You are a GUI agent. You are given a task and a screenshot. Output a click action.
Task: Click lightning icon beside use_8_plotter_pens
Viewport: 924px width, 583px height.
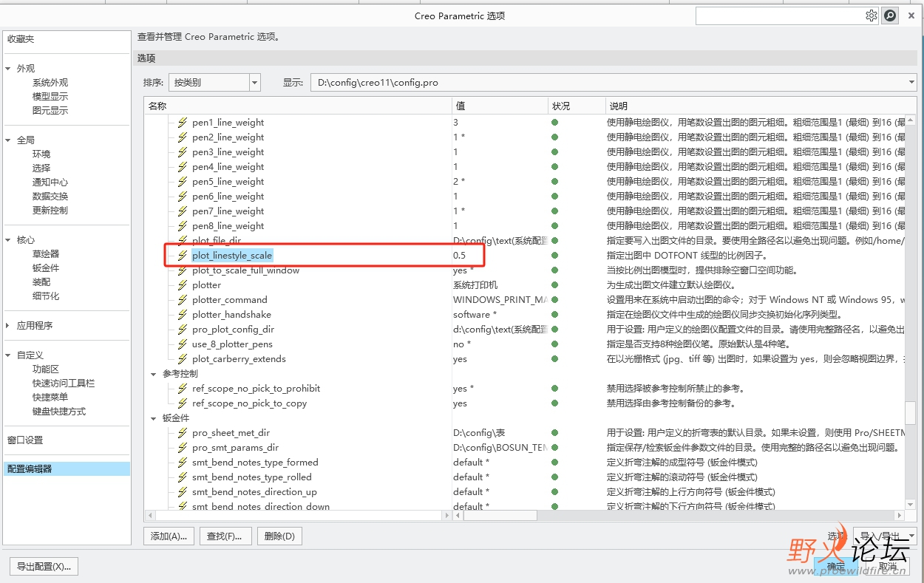[x=183, y=344]
